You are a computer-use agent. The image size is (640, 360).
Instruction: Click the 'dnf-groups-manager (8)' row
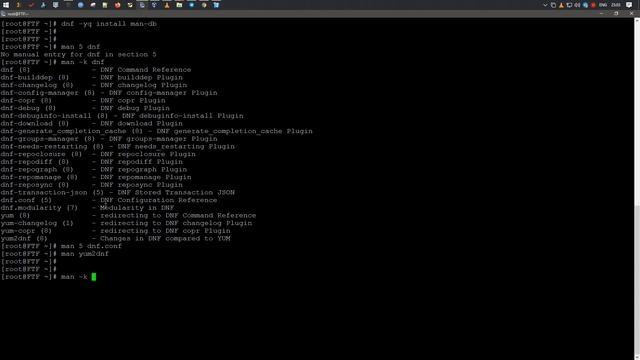click(x=109, y=139)
